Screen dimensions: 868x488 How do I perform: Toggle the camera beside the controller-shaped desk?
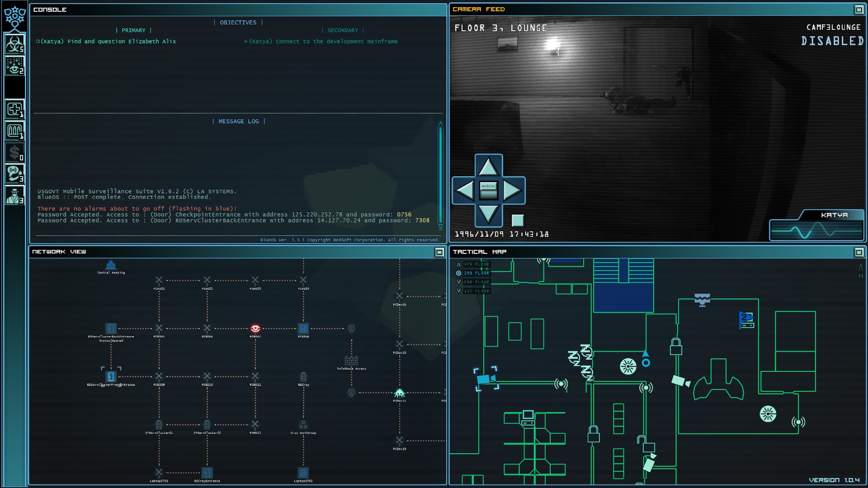680,381
